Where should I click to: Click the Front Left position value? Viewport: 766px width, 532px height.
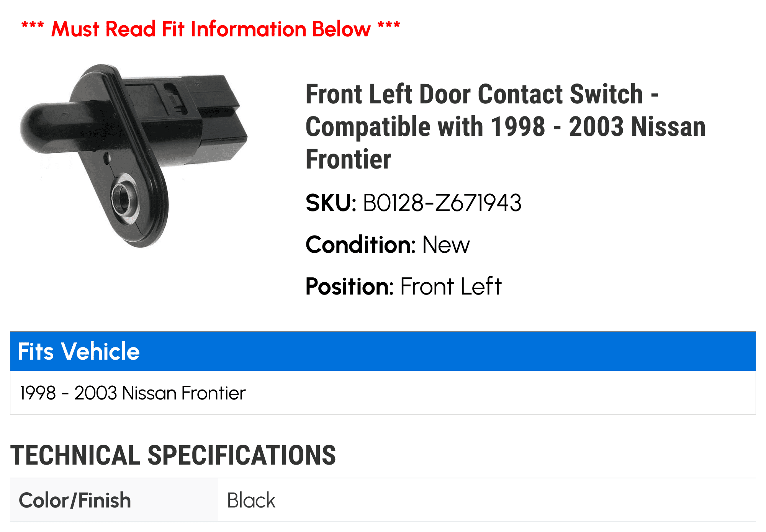pos(451,286)
